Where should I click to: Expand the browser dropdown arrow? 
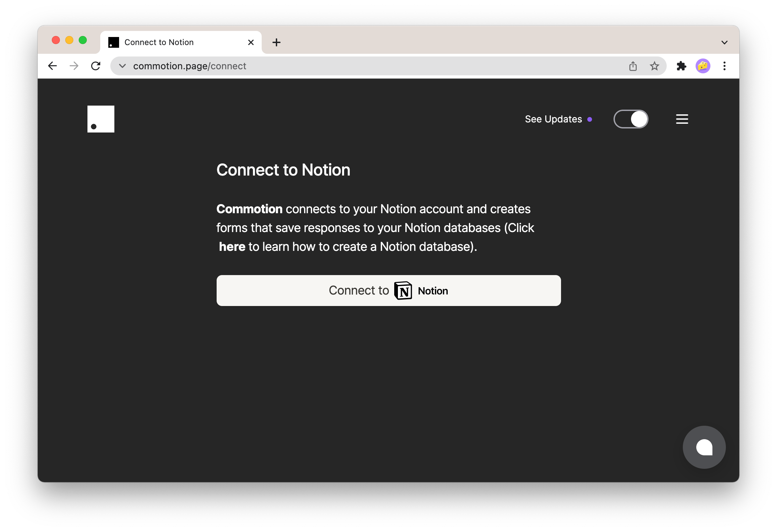[725, 41]
